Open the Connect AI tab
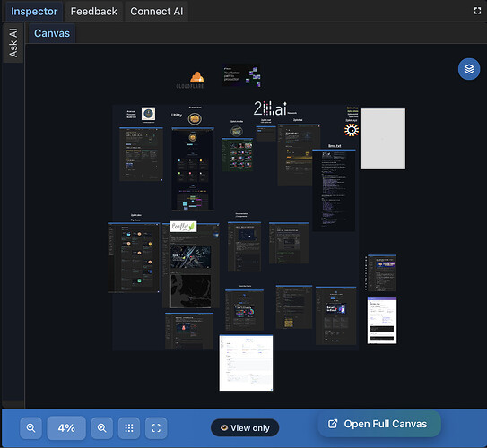Image resolution: width=487 pixels, height=448 pixels. click(157, 12)
